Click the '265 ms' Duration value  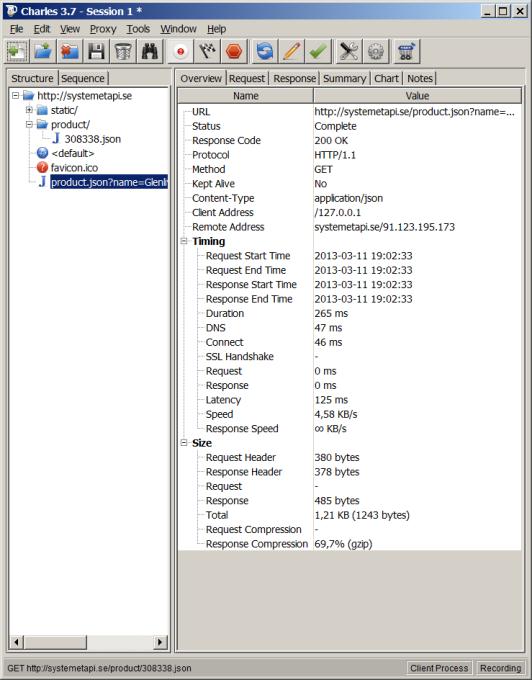tap(331, 314)
